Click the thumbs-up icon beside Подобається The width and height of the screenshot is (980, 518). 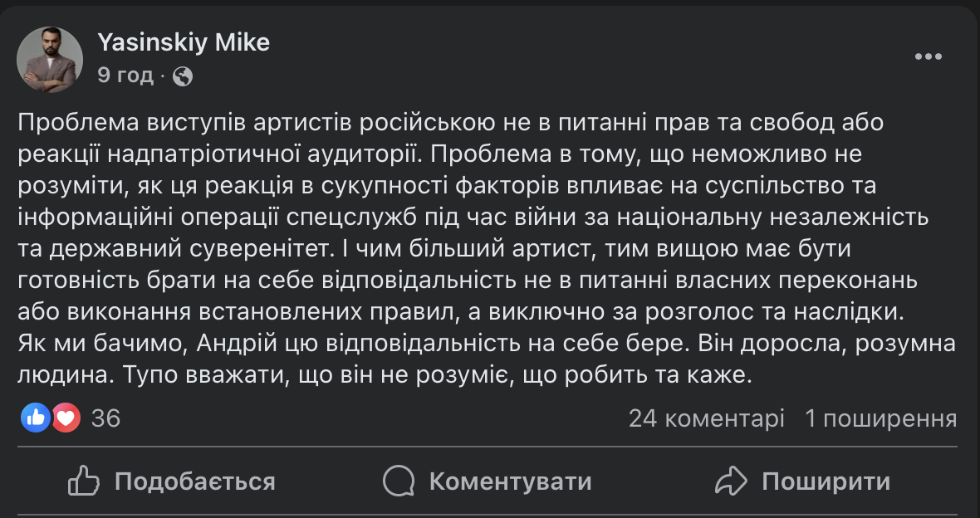(x=83, y=481)
